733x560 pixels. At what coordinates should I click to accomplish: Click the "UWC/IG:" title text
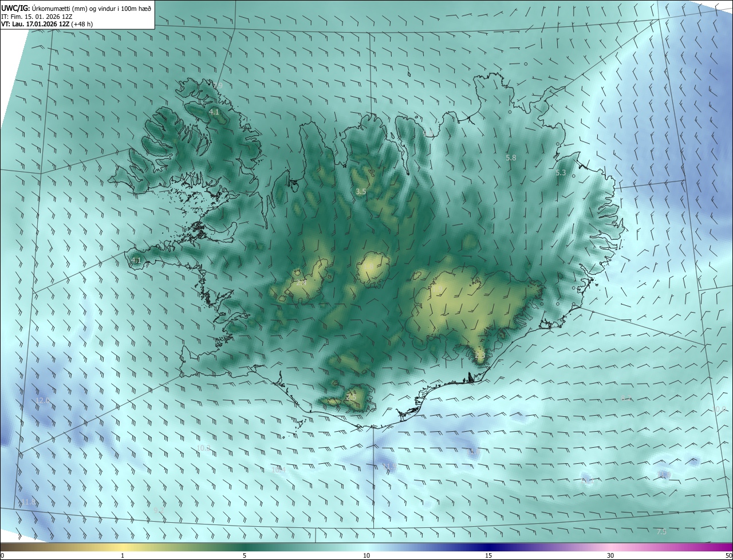(x=15, y=7)
